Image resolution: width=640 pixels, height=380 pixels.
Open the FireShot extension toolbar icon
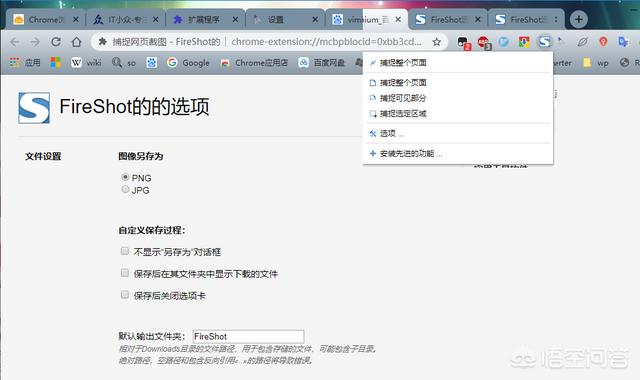(544, 41)
